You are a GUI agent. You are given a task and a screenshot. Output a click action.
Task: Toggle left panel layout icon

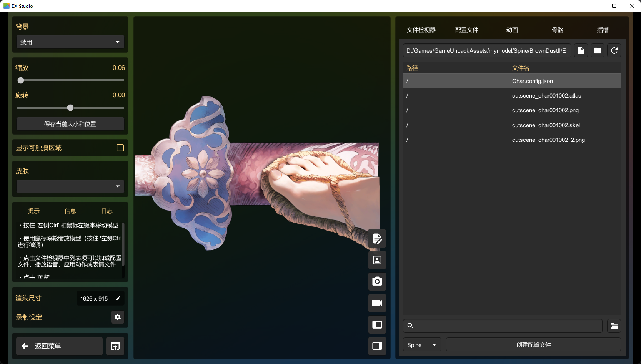[x=377, y=325]
